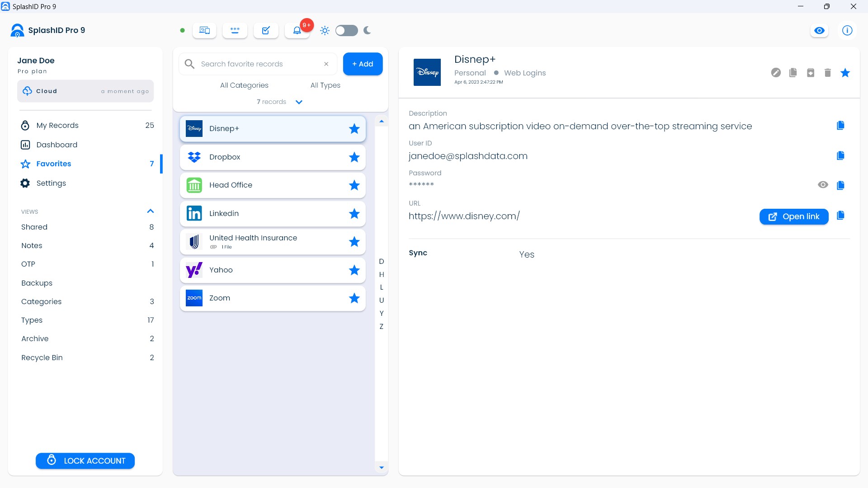Duplicate the record using the copy icon in the header
The image size is (868, 488).
pyautogui.click(x=793, y=73)
